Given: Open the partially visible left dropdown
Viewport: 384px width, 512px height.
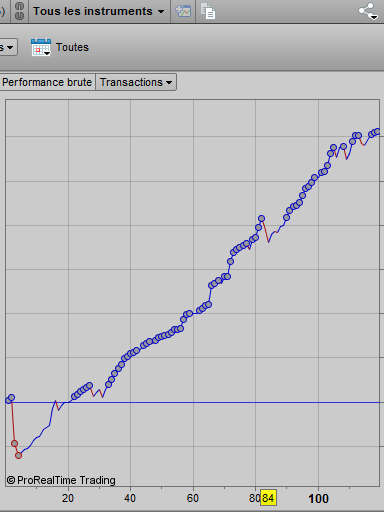Looking at the screenshot, I should click(x=8, y=47).
